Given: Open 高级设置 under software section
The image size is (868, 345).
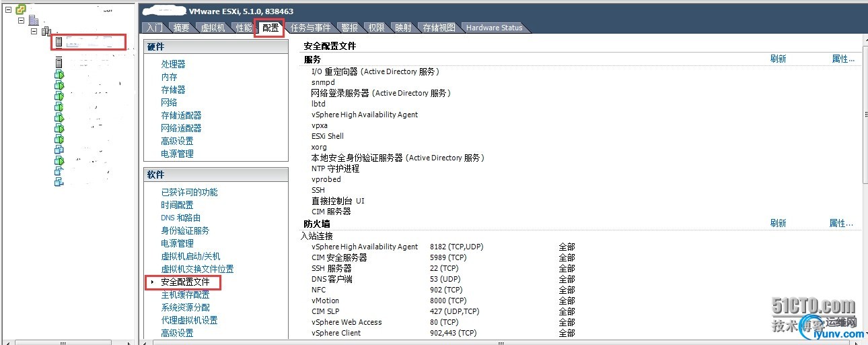Looking at the screenshot, I should [x=177, y=333].
